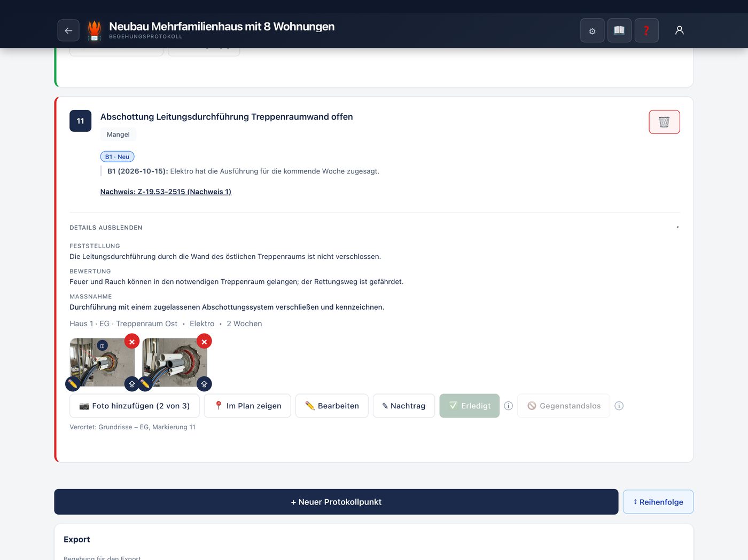Click the Reihenfolge button
Viewport: 748px width, 560px height.
(x=658, y=502)
